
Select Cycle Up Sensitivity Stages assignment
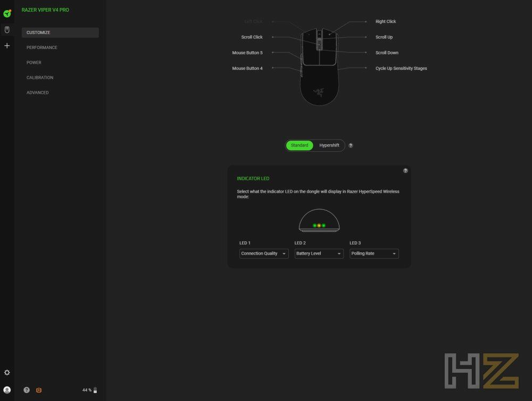pyautogui.click(x=401, y=68)
